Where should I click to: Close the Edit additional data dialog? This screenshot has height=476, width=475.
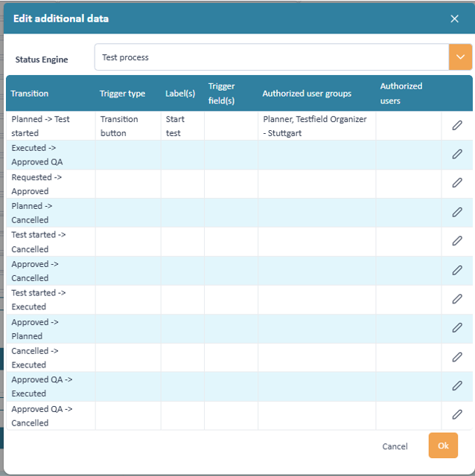pos(454,19)
